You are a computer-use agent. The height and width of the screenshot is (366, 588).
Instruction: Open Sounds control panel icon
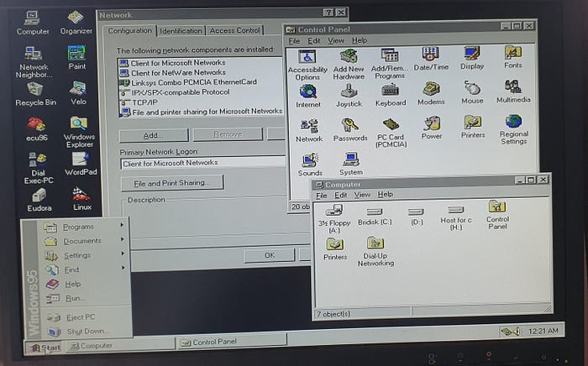click(x=310, y=165)
